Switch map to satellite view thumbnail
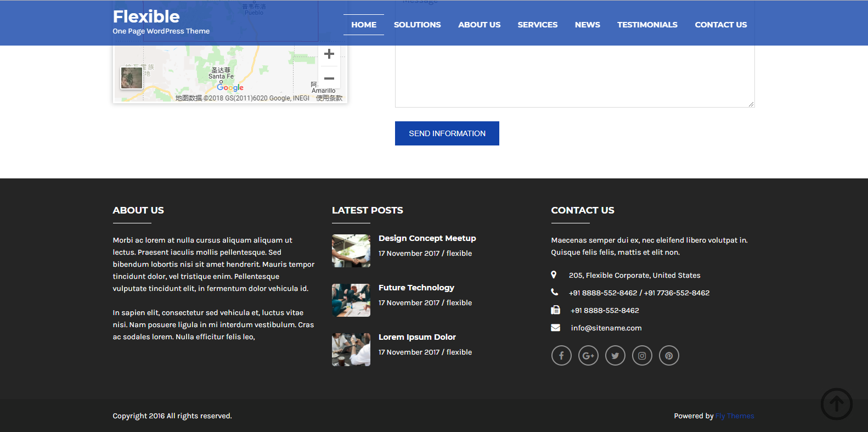The image size is (868, 432). point(132,78)
